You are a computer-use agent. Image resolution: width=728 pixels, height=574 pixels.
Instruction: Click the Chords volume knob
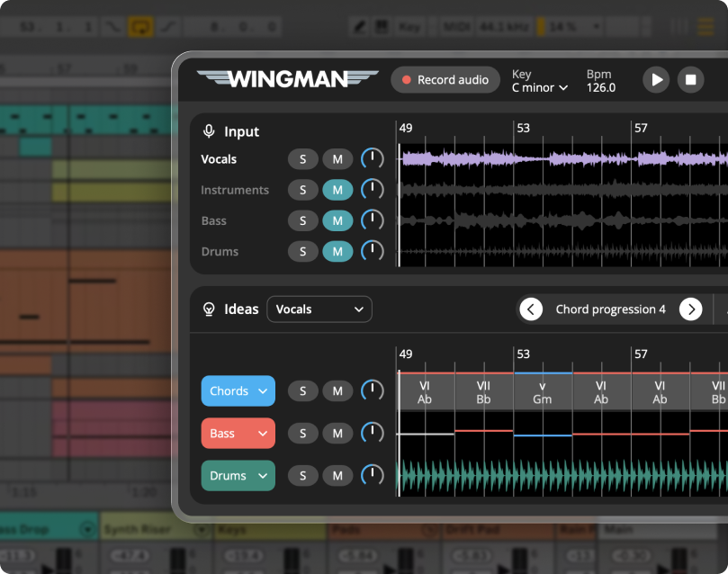(373, 390)
